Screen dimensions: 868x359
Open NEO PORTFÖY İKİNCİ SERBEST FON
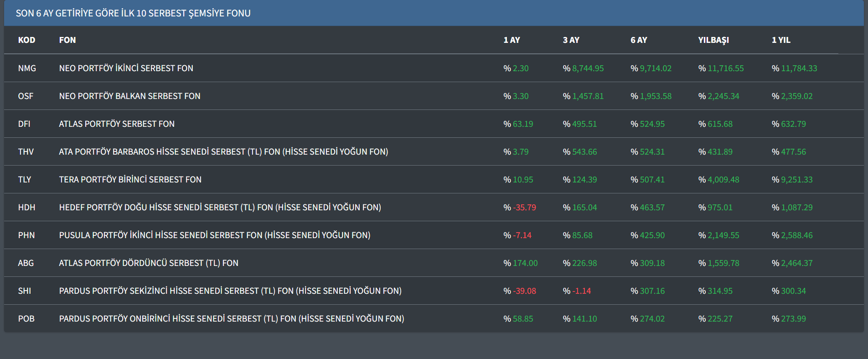[126, 68]
